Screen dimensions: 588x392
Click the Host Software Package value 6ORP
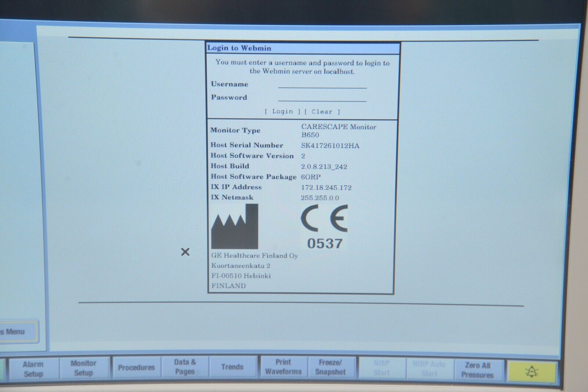[x=311, y=177]
